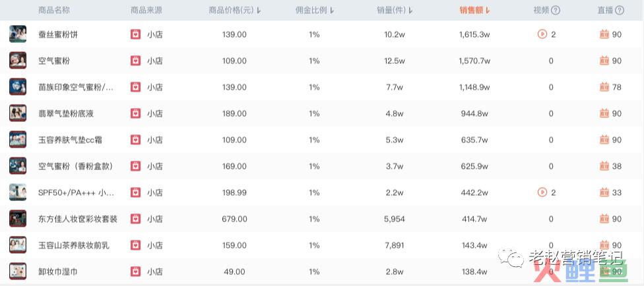
Task: Select price 49.00
Action: pyautogui.click(x=234, y=272)
